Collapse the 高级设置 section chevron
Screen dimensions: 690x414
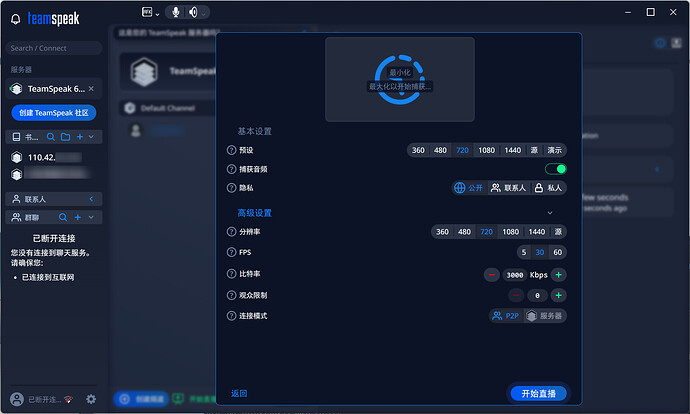point(550,213)
